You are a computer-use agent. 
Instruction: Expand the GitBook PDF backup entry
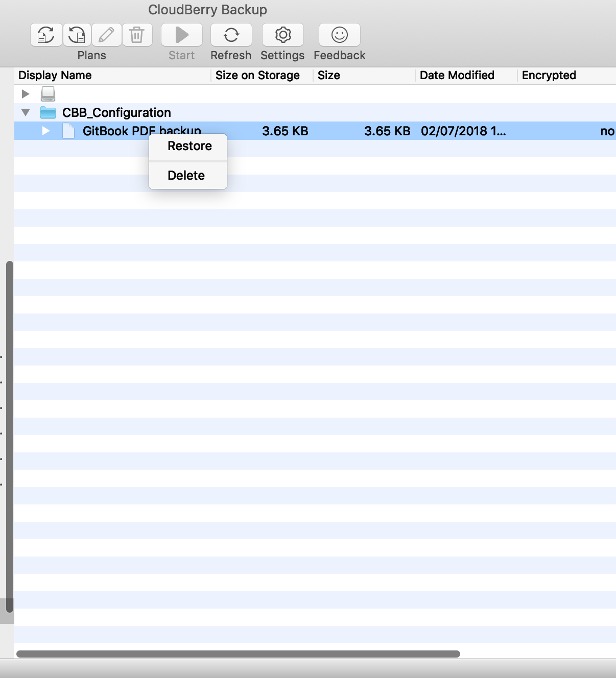pos(46,131)
